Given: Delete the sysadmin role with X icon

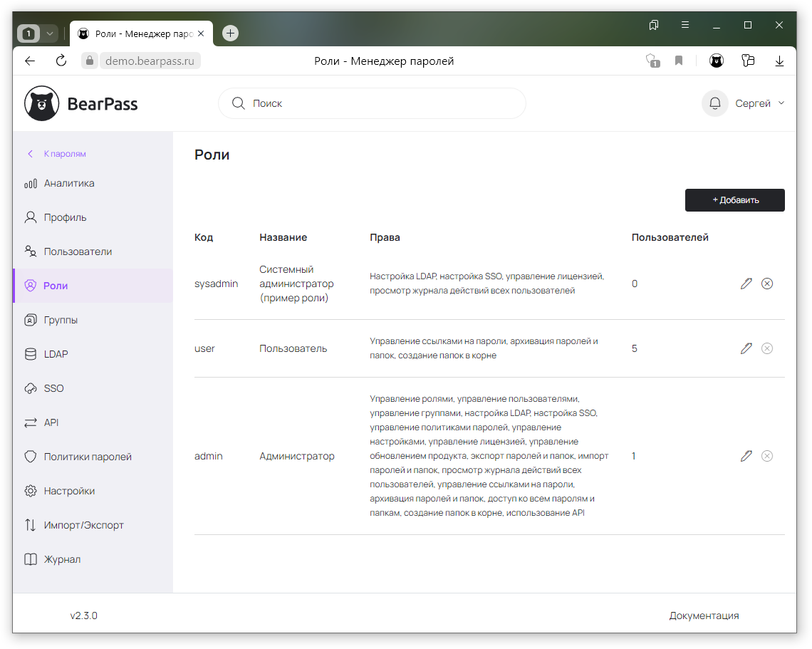Looking at the screenshot, I should [x=767, y=284].
